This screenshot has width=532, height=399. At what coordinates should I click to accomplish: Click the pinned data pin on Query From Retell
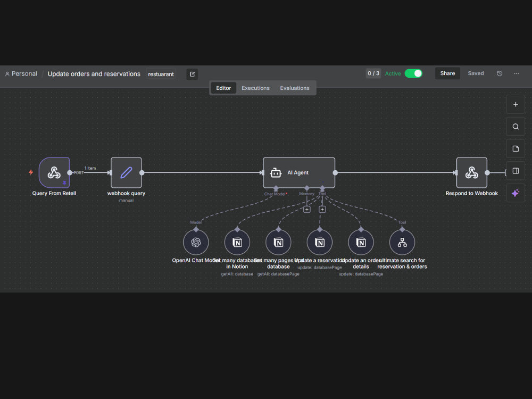(x=64, y=183)
